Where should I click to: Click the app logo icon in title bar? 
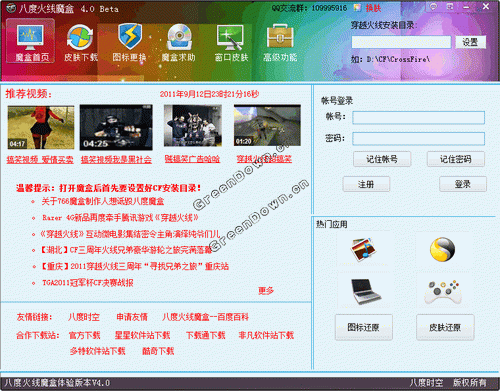click(11, 8)
